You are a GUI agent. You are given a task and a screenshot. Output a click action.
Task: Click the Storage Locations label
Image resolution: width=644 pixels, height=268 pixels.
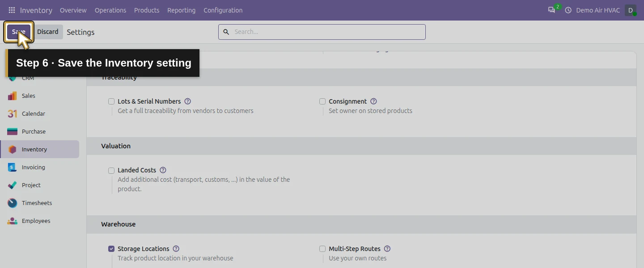tap(144, 249)
